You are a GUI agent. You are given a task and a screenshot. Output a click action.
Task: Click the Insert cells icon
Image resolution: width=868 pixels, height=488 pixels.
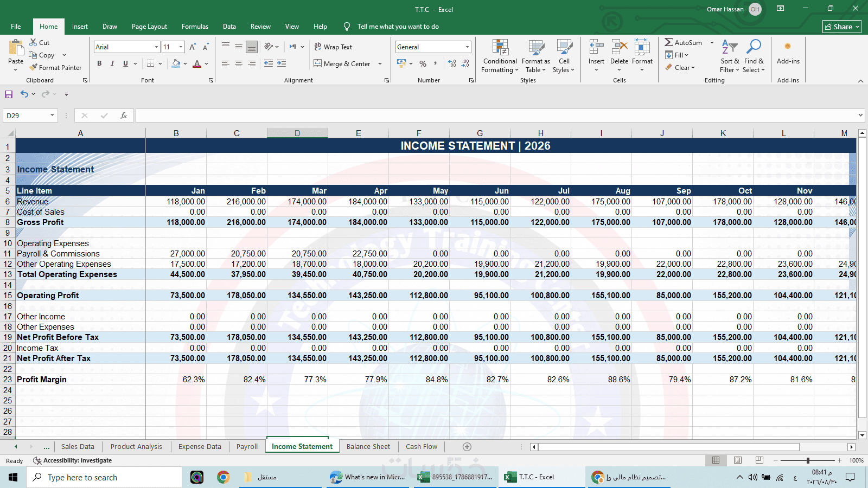tap(596, 47)
